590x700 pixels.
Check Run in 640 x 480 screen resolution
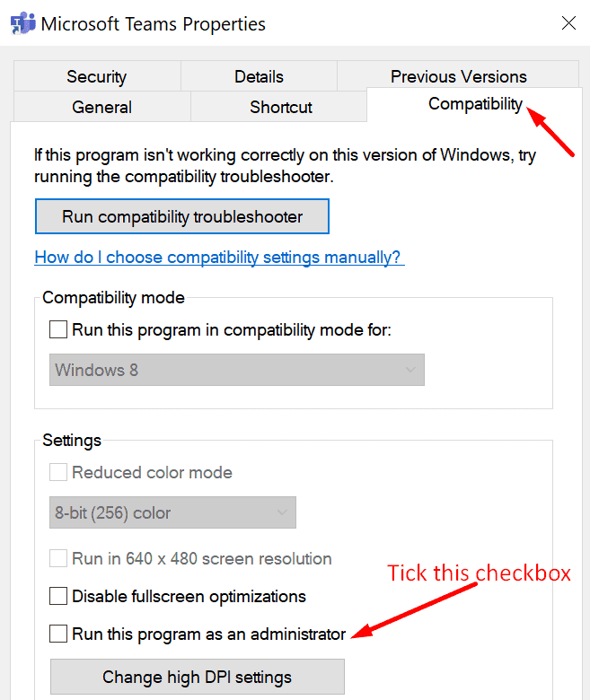[58, 558]
